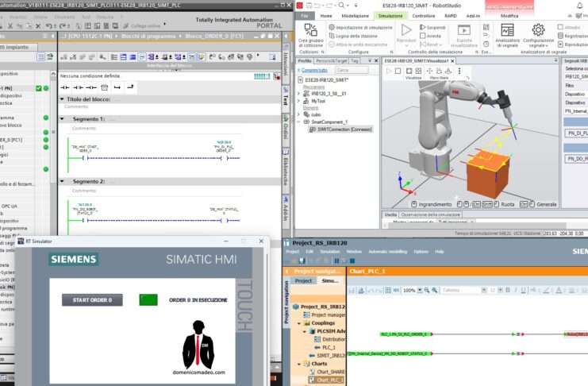Insert normally open contact in TIA editor

click(65, 87)
